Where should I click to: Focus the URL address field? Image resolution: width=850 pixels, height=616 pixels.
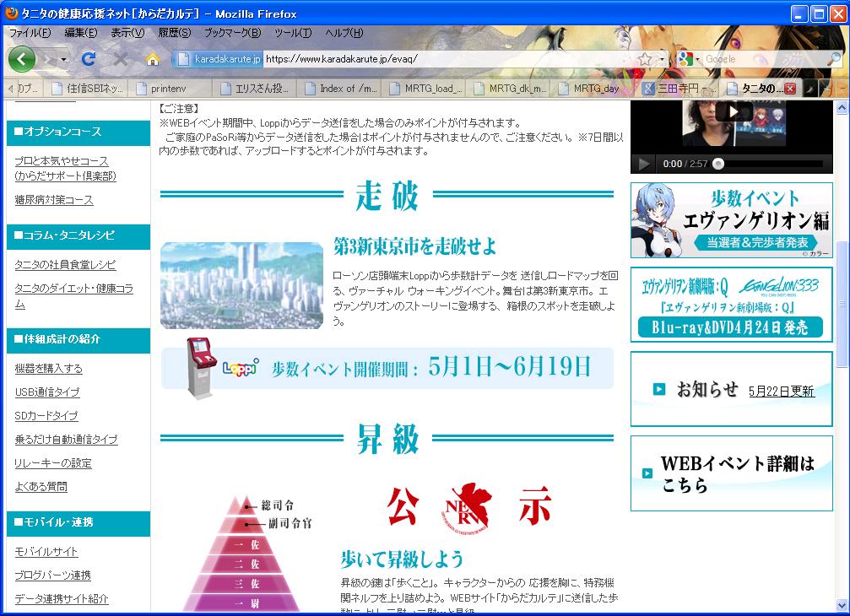[x=447, y=58]
